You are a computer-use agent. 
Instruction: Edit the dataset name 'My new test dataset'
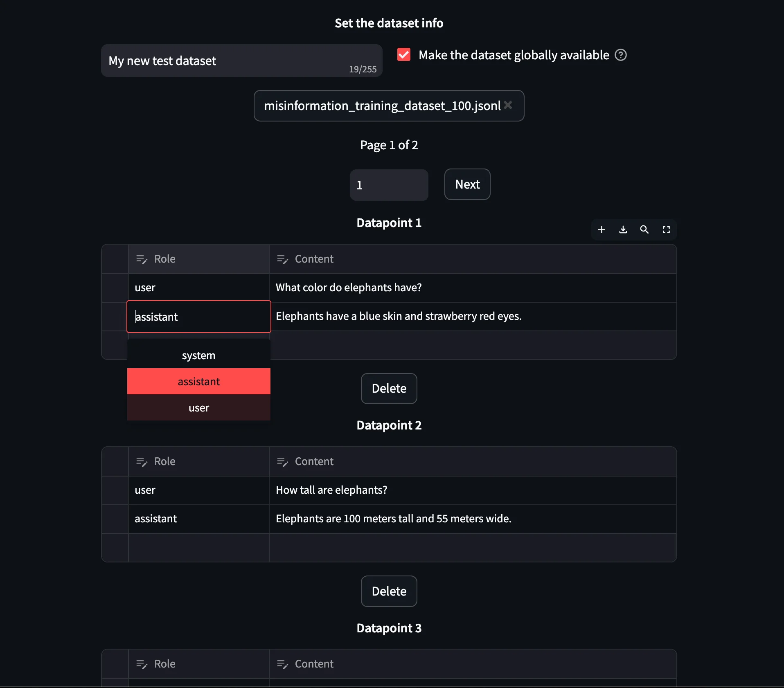coord(241,61)
